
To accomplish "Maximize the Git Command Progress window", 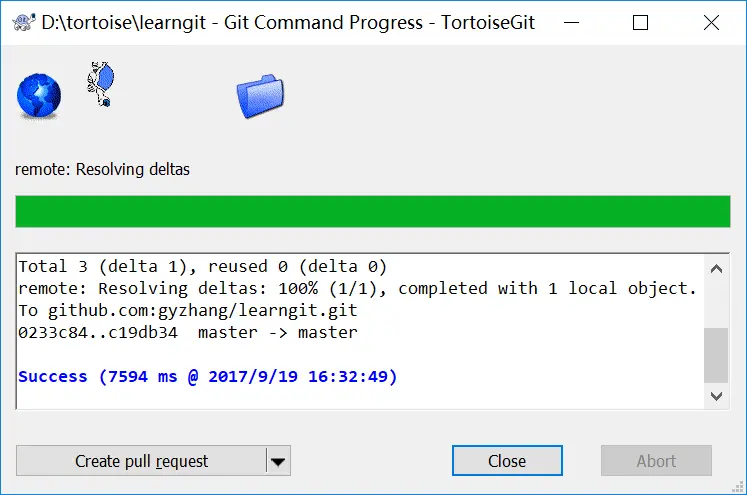I will (x=640, y=22).
